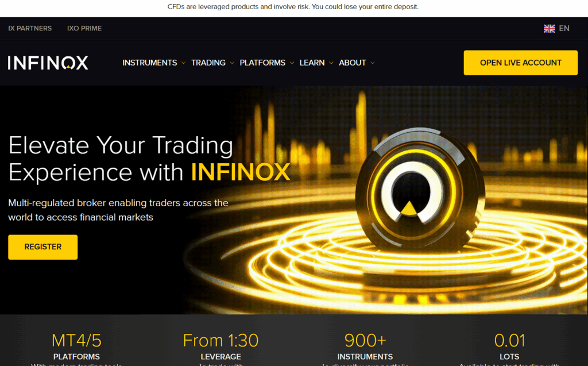Screen dimensions: 588x366
Task: Click the yellow Register button
Action: click(42, 247)
